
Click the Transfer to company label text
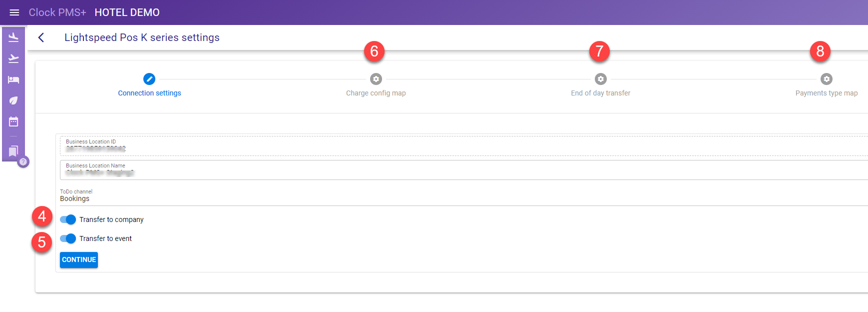point(111,219)
